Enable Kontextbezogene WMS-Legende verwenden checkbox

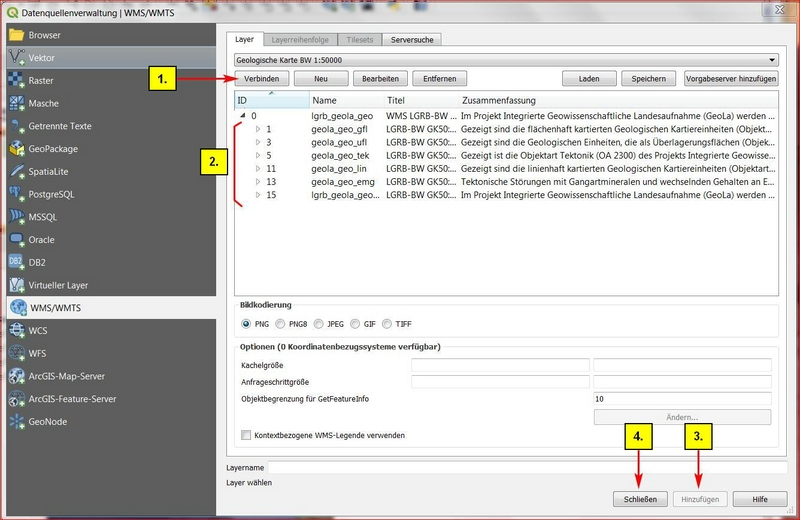coord(246,435)
